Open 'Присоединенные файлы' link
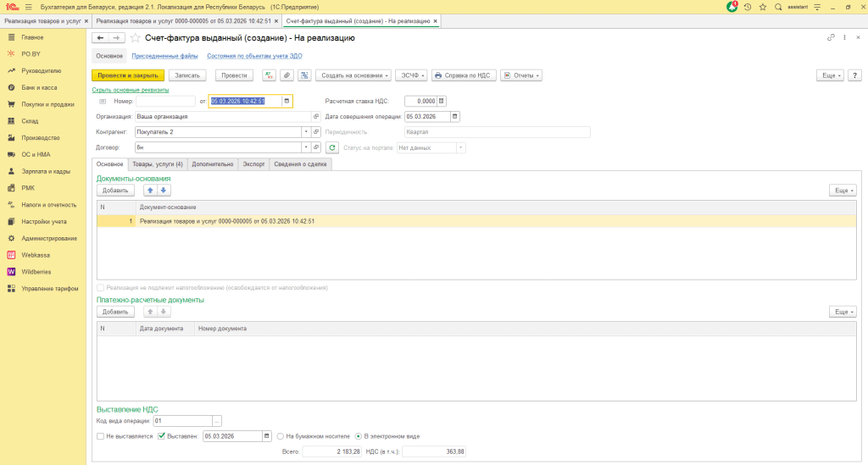The height and width of the screenshot is (465, 868). click(164, 56)
